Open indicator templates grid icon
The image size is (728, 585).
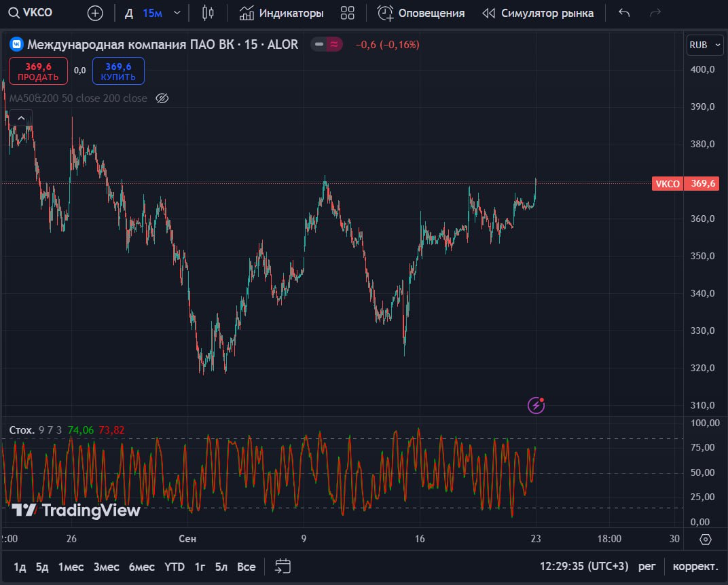[x=347, y=13]
